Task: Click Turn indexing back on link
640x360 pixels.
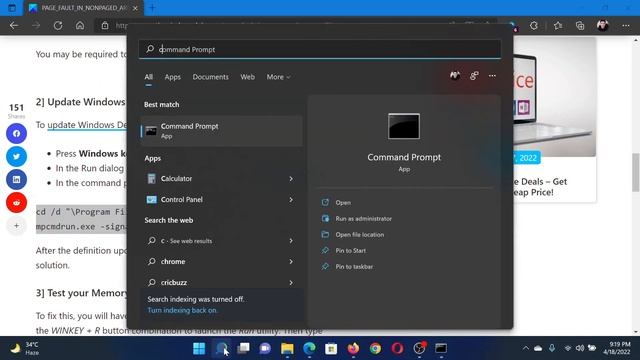Action: point(182,310)
